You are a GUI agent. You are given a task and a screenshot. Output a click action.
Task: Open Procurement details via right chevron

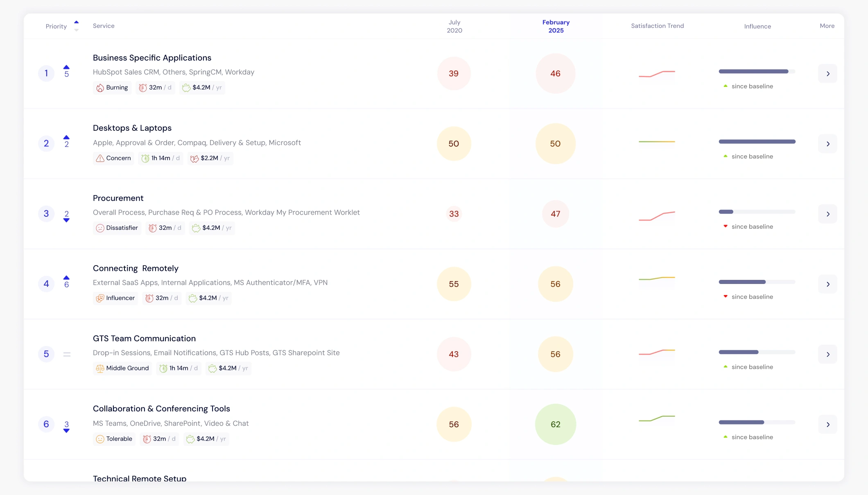pos(827,214)
